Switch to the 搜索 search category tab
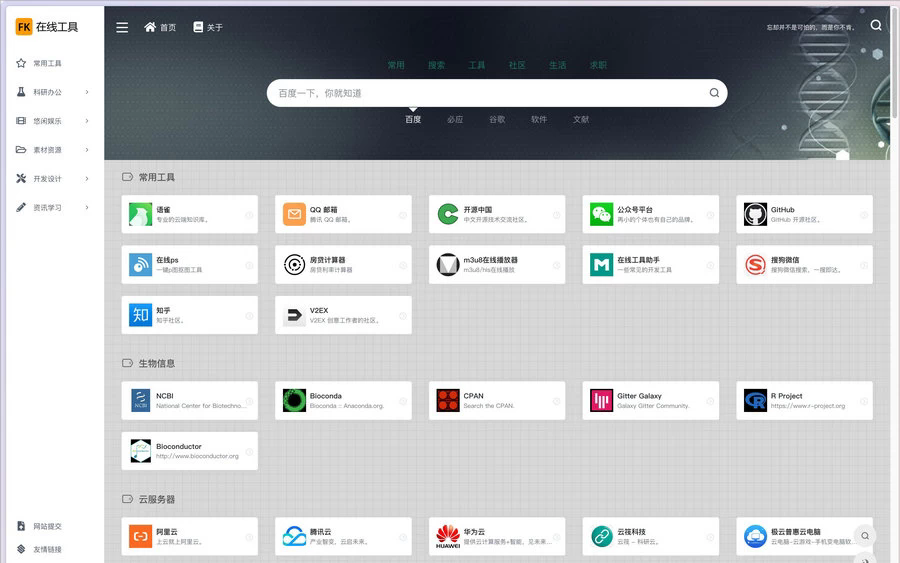The width and height of the screenshot is (900, 563). 436,65
